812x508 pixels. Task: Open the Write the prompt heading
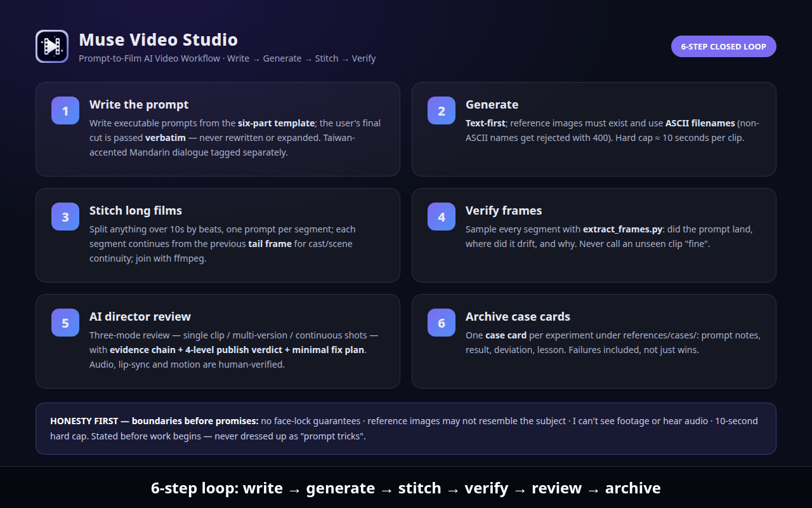click(139, 105)
